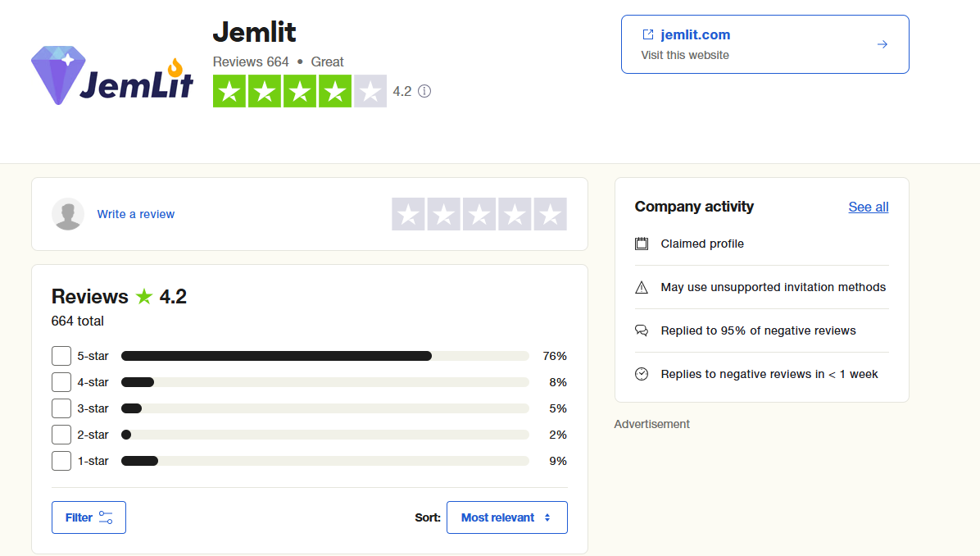This screenshot has width=980, height=556.
Task: Click the speech bubble icon for negative review replies
Action: 642,330
